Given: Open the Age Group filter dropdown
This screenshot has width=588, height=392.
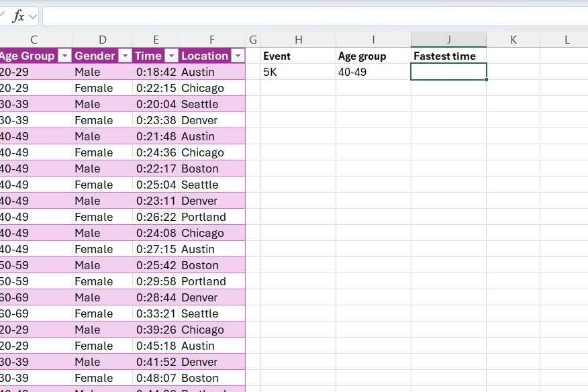Looking at the screenshot, I should tap(64, 56).
